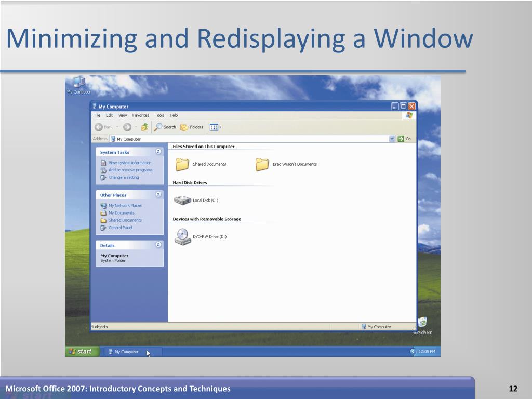Open My Documents link
This screenshot has height=399, width=532.
pos(122,213)
